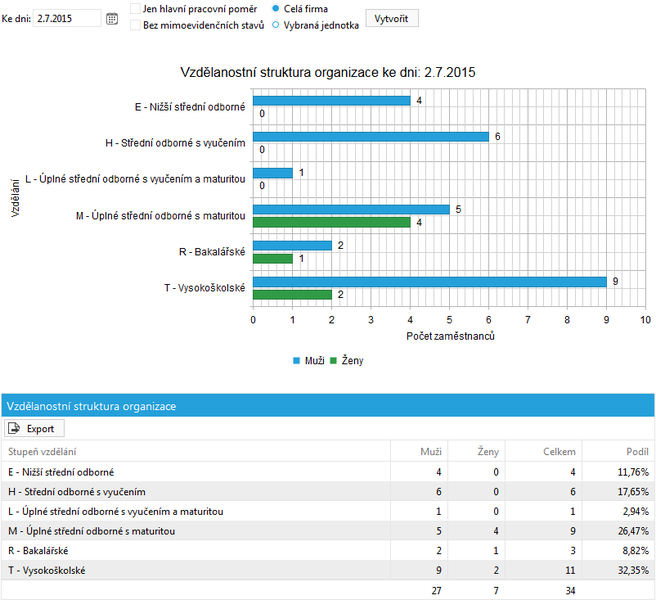Image resolution: width=656 pixels, height=600 pixels.
Task: Select the 'E - Nižší střední odborné' table row
Action: tap(328, 472)
